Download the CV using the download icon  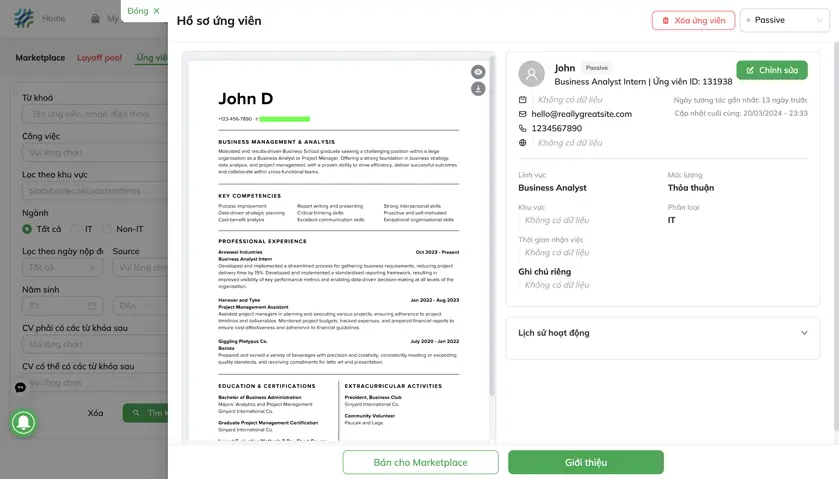point(478,89)
